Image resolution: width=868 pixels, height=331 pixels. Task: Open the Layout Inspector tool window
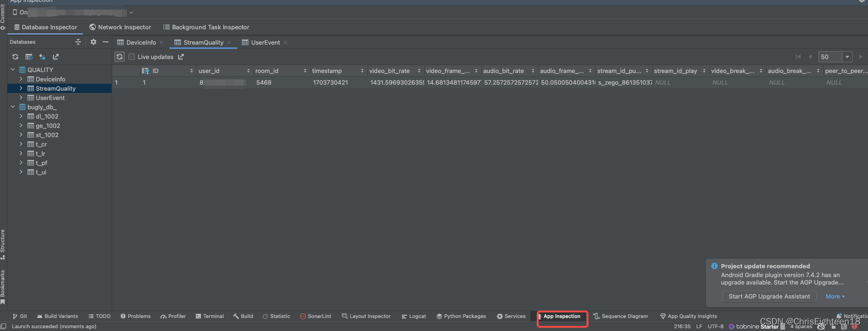pyautogui.click(x=366, y=316)
